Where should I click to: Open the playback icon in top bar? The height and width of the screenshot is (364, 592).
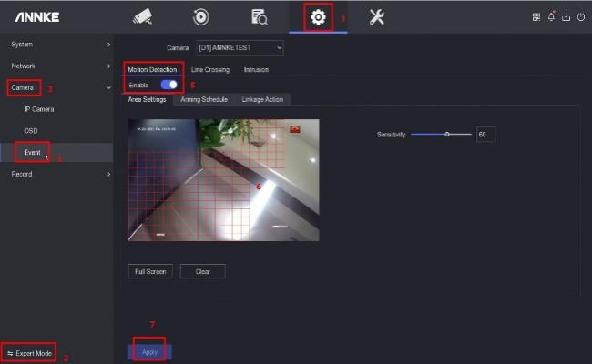click(200, 16)
